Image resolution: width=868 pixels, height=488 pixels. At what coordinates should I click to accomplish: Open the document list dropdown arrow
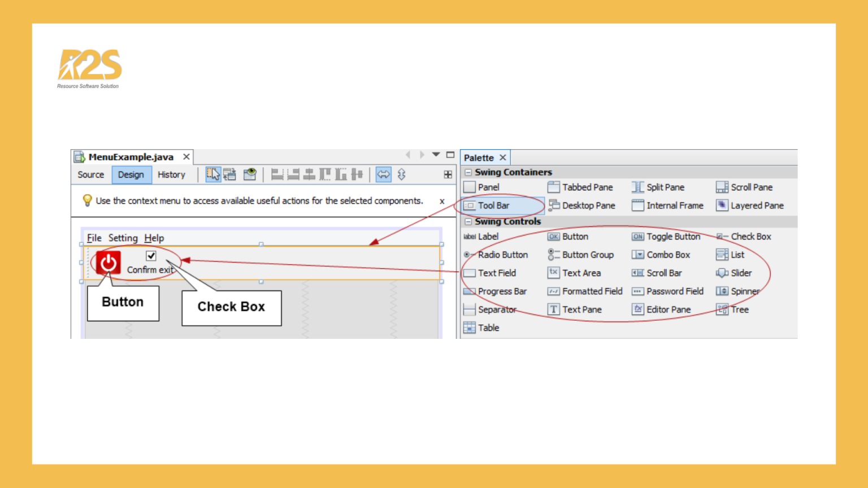436,154
